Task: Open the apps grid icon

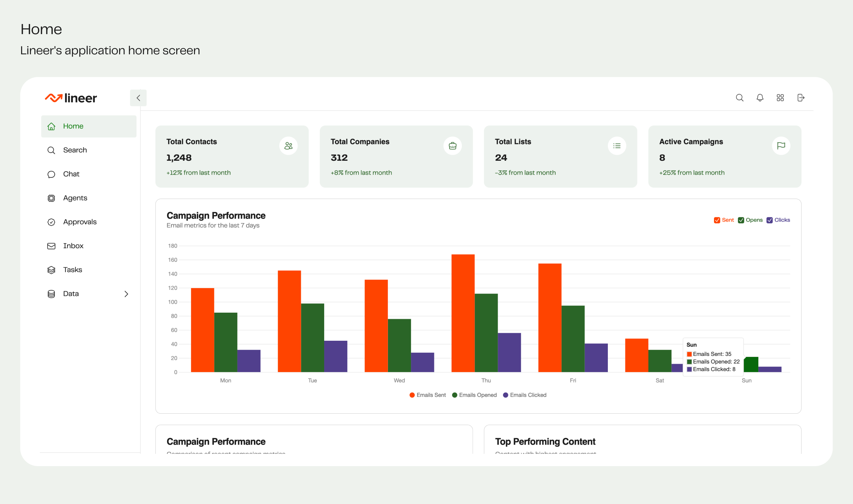Action: coord(780,98)
